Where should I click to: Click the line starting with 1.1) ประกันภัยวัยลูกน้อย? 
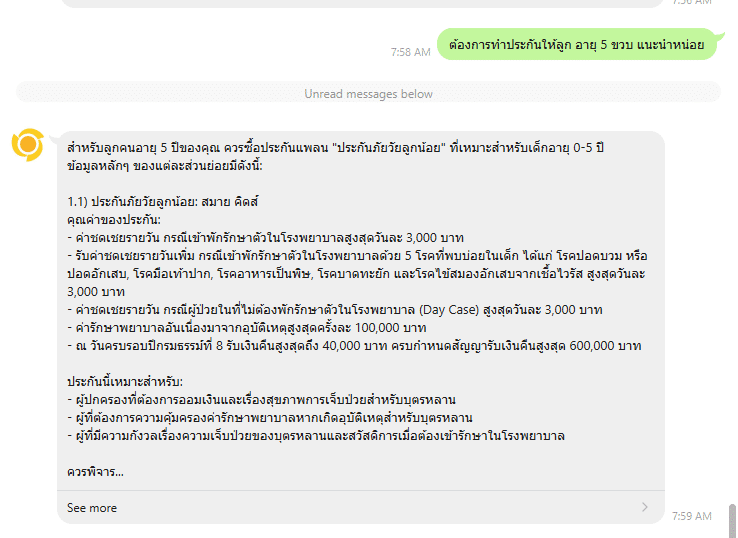pos(162,202)
